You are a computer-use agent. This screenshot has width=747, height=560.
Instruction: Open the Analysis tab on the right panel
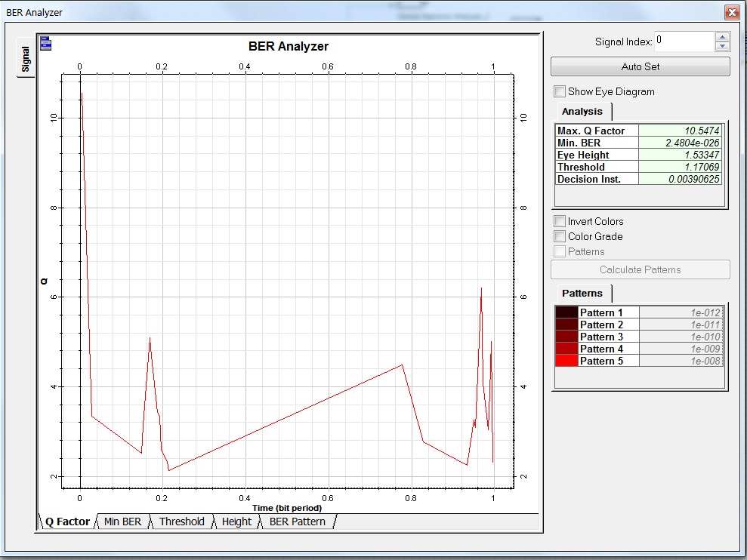[x=582, y=111]
